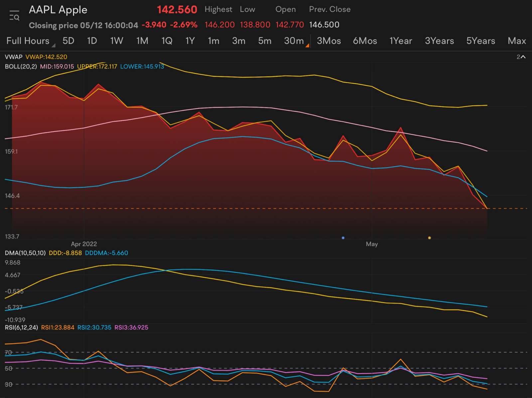This screenshot has width=532, height=398.
Task: Click the VWAP:142.520 value
Action: coord(46,57)
